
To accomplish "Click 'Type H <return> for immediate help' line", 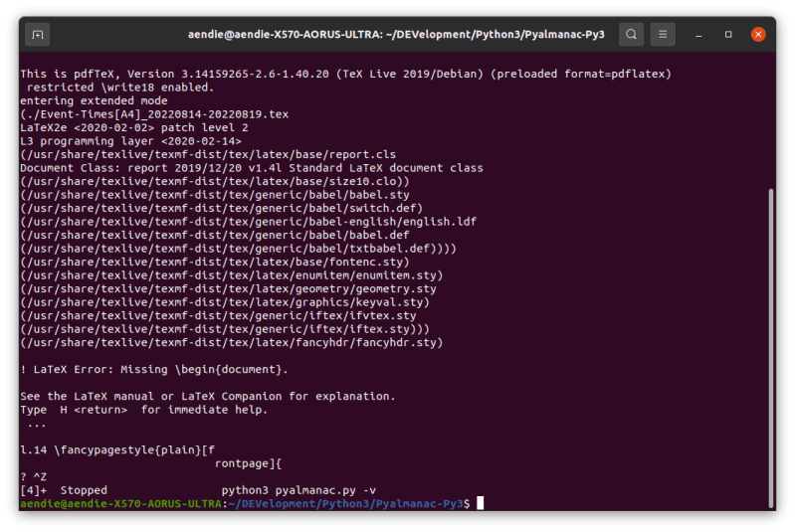I will click(x=144, y=410).
